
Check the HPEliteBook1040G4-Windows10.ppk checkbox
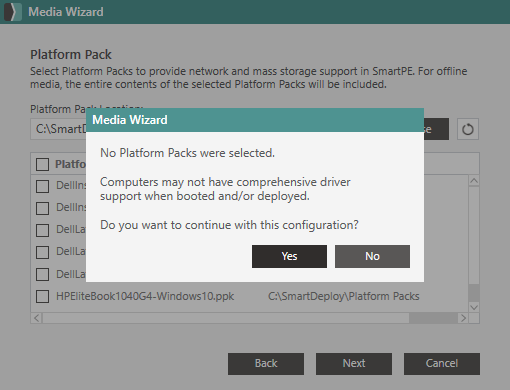(42, 296)
